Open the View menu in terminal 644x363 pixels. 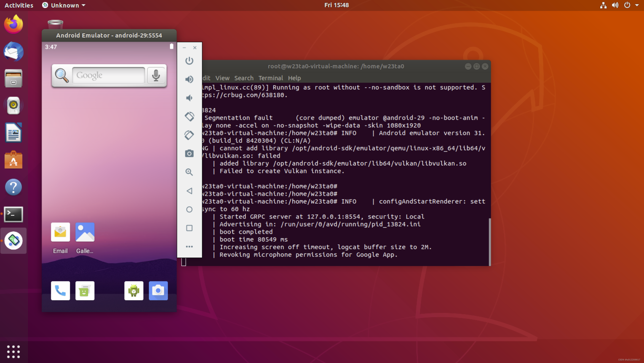click(x=222, y=78)
